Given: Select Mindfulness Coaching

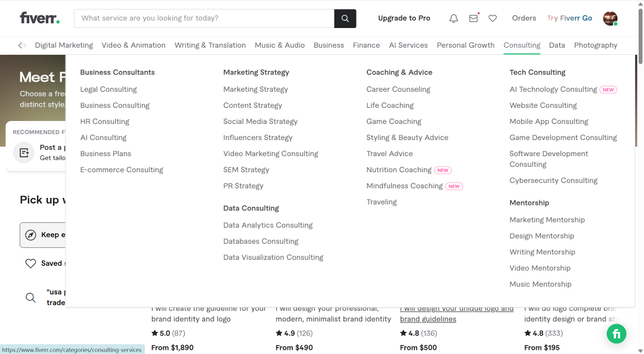Looking at the screenshot, I should coord(404,185).
